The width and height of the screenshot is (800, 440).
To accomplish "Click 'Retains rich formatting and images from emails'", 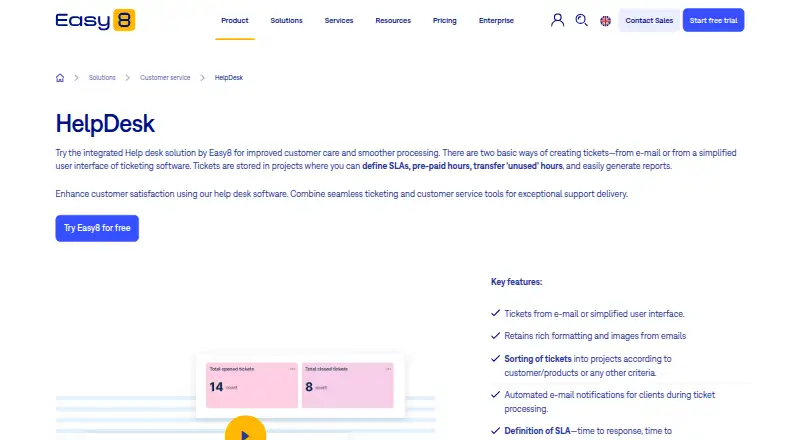I will (x=595, y=336).
